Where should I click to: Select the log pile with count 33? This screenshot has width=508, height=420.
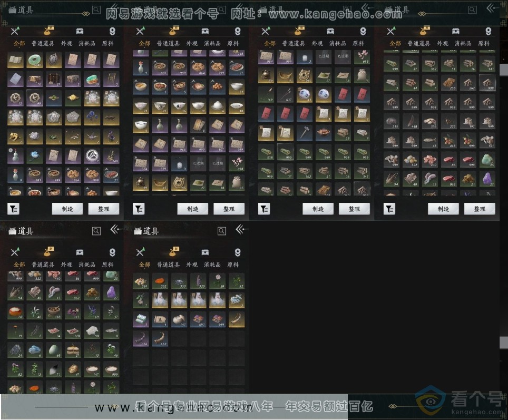pyautogui.click(x=343, y=133)
